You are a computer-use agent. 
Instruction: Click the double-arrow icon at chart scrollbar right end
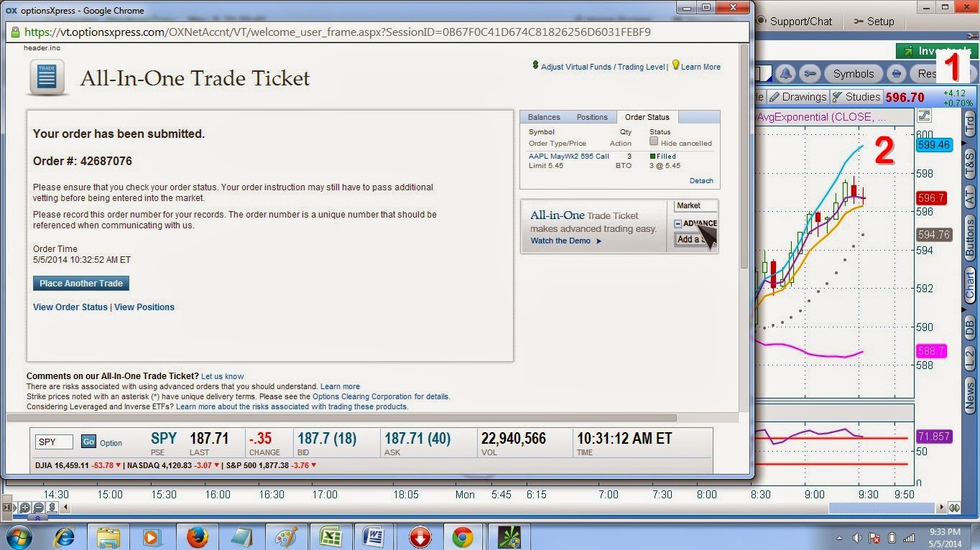point(954,508)
